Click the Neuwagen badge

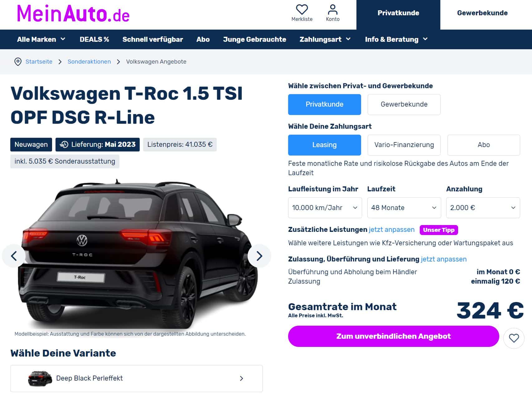31,145
